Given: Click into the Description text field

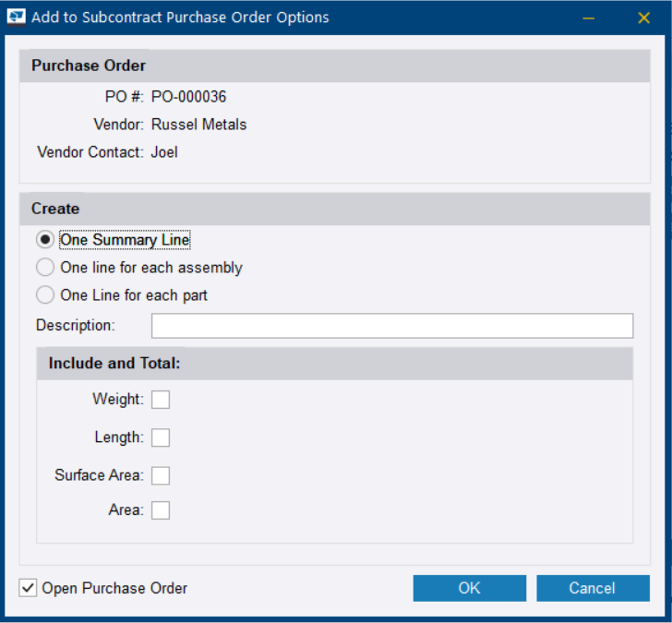Looking at the screenshot, I should pyautogui.click(x=392, y=326).
